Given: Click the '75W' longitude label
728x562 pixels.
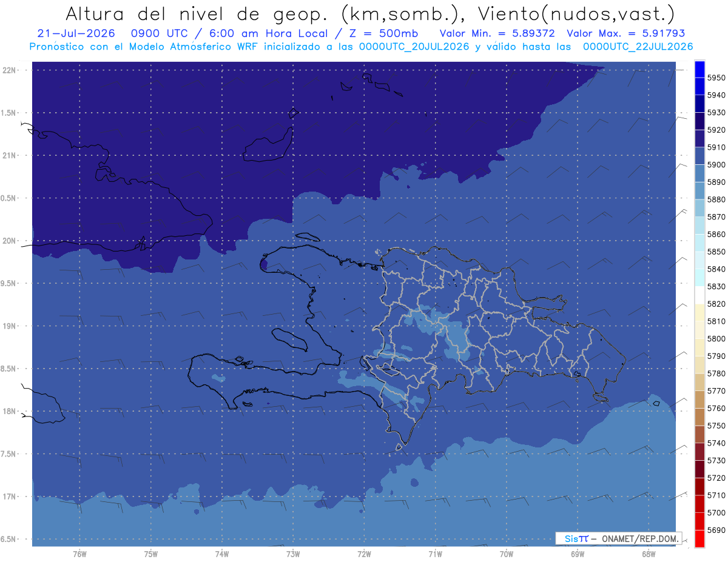Looking at the screenshot, I should click(151, 554).
